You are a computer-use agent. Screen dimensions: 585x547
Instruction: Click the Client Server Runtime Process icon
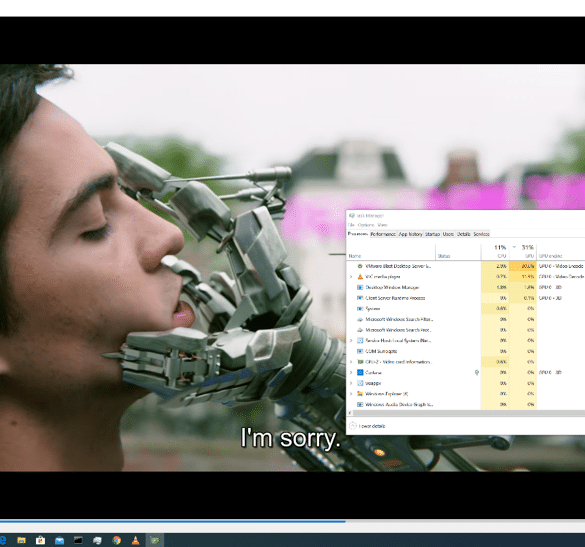click(360, 298)
